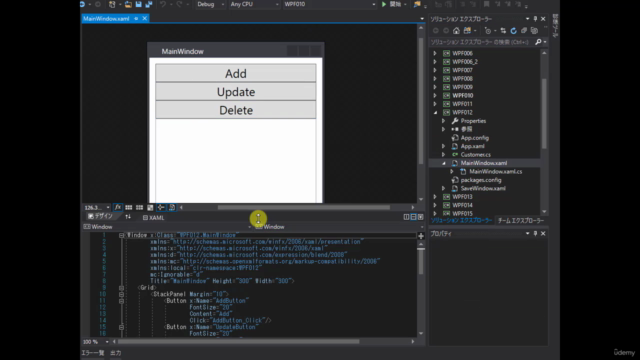640x360 pixels.
Task: Click the Update button in designer preview
Action: pyautogui.click(x=236, y=92)
